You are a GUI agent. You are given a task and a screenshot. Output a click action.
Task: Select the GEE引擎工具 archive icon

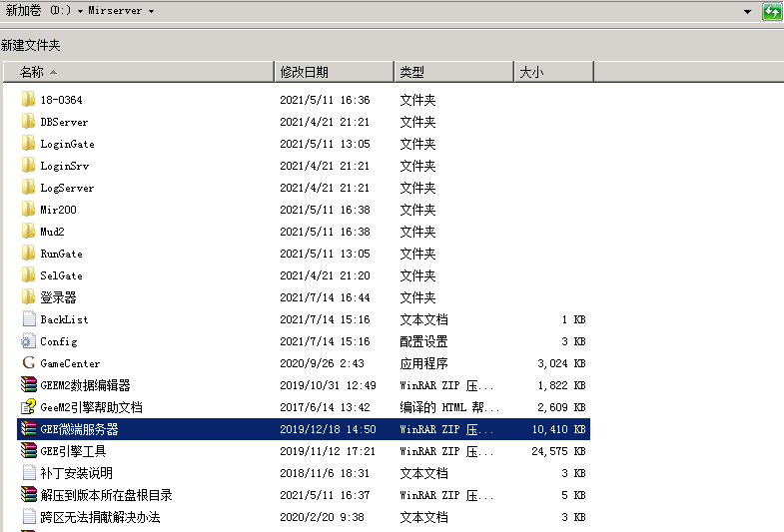tap(28, 451)
